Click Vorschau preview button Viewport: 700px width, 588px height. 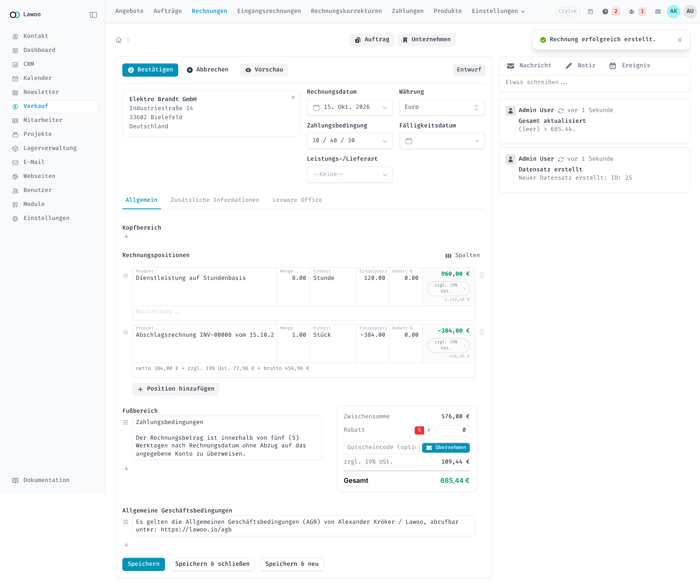[x=264, y=70]
